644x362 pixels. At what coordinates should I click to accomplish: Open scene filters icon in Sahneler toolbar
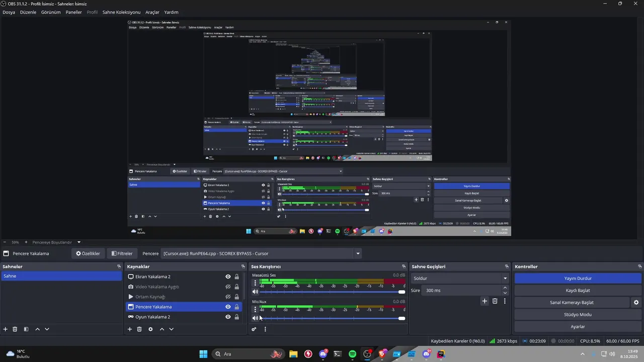click(26, 329)
